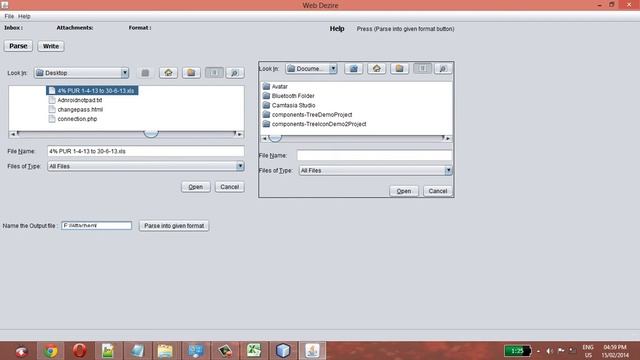
Task: Toggle List view in Desktop file chooser
Action: (214, 73)
